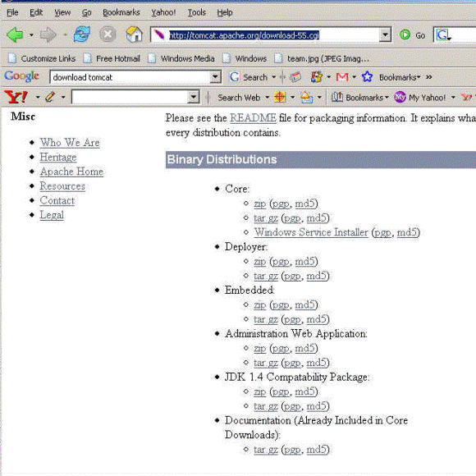Expand the address bar URL dropdown
Screen dimensions: 476x476
385,35
